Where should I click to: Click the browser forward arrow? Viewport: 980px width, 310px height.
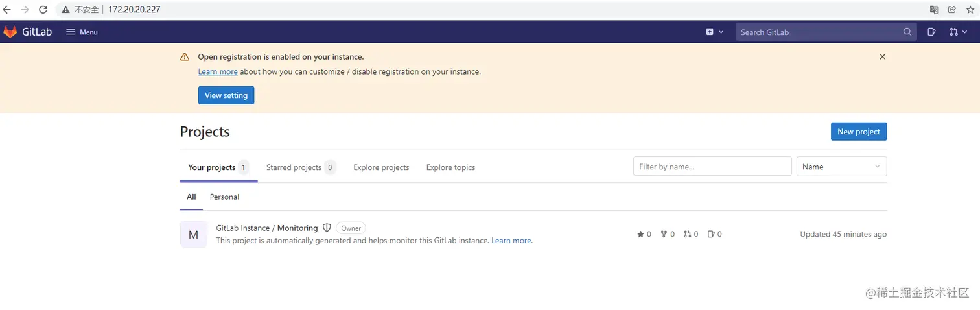point(25,10)
